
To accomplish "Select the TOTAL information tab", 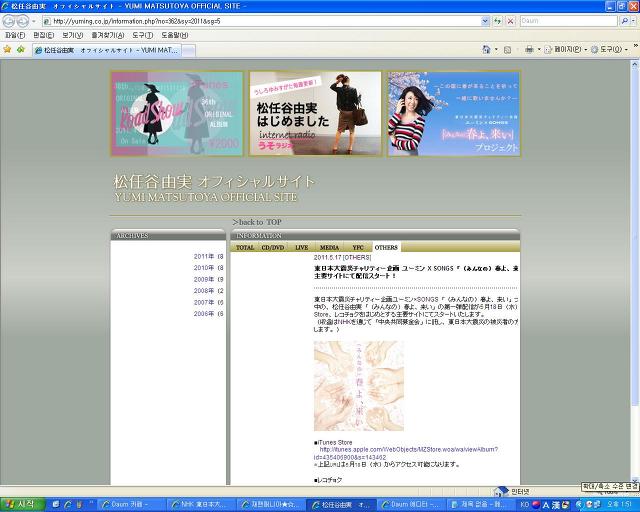I will (x=244, y=247).
